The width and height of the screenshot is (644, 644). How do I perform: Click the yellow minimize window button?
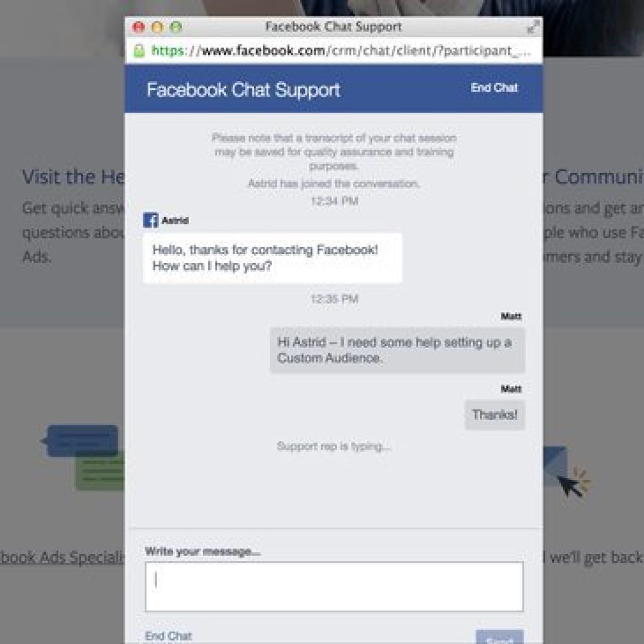(x=157, y=27)
